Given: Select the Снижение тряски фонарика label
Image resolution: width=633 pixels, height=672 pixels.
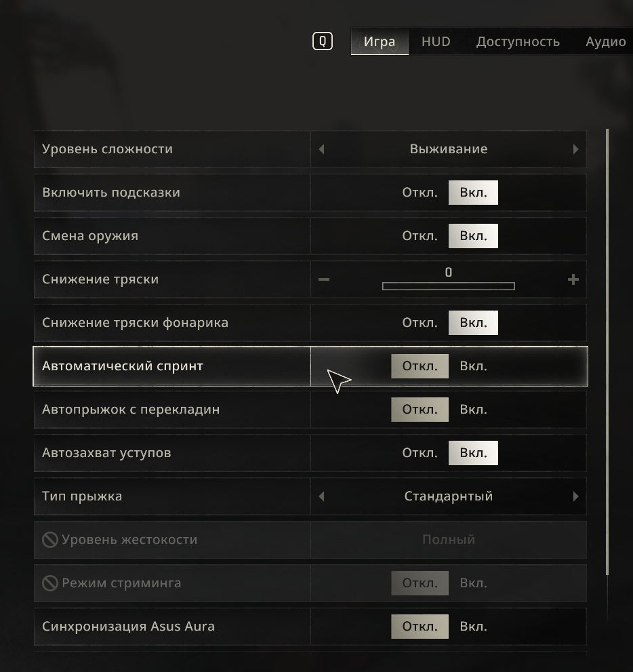Looking at the screenshot, I should (x=135, y=323).
